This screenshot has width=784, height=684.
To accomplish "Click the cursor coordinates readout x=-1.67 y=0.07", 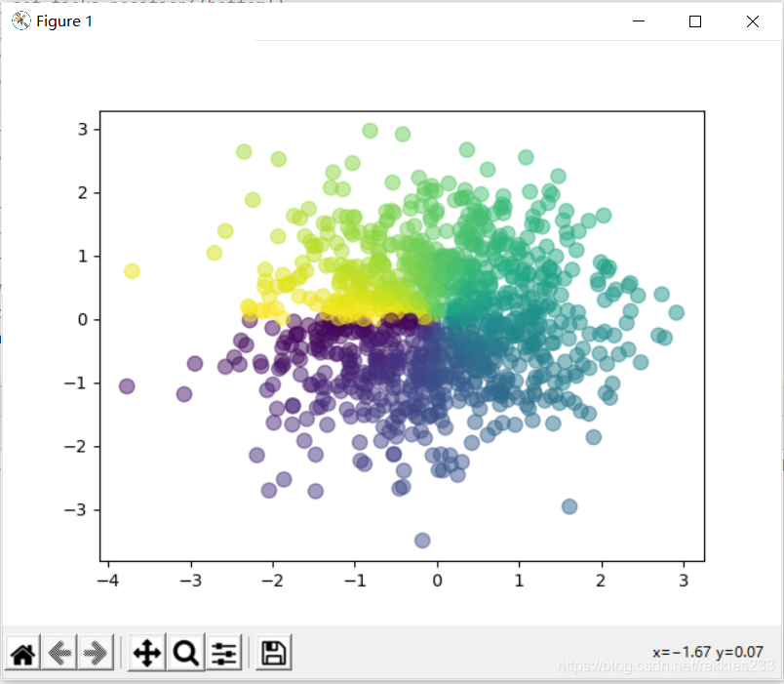I will coord(708,652).
